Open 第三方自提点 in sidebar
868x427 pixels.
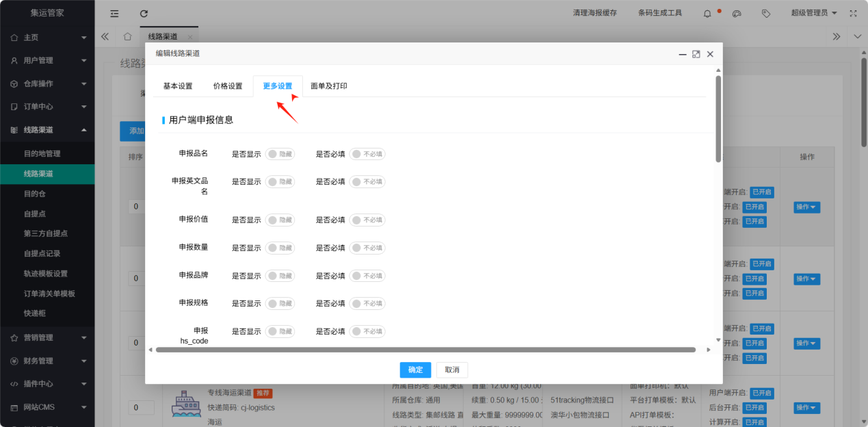47,233
